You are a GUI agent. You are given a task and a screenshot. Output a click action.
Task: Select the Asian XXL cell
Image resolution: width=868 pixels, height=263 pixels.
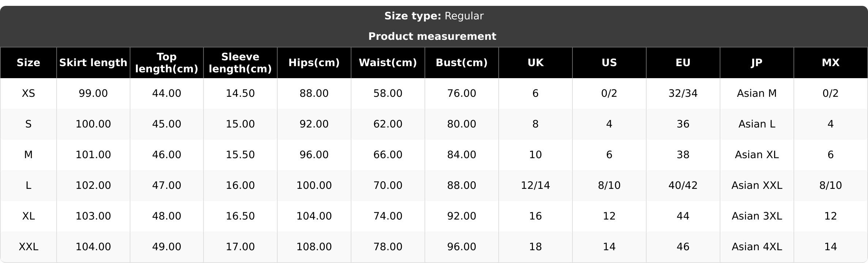(x=757, y=186)
